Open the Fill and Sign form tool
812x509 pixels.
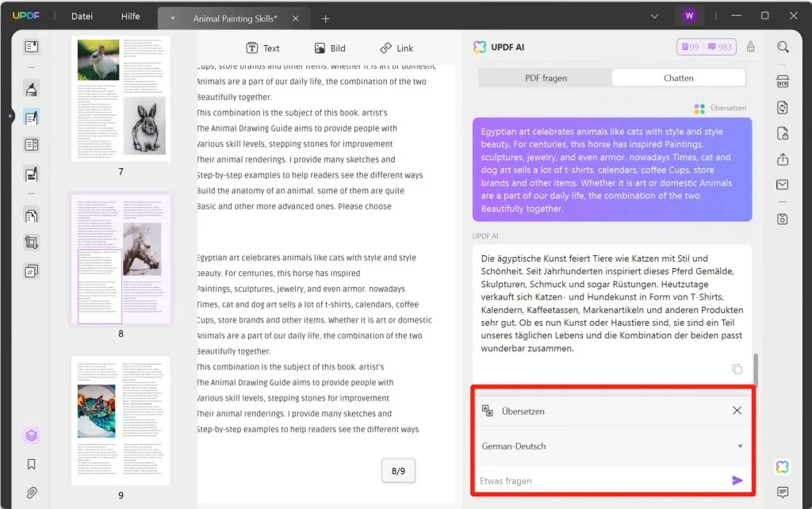(x=31, y=174)
